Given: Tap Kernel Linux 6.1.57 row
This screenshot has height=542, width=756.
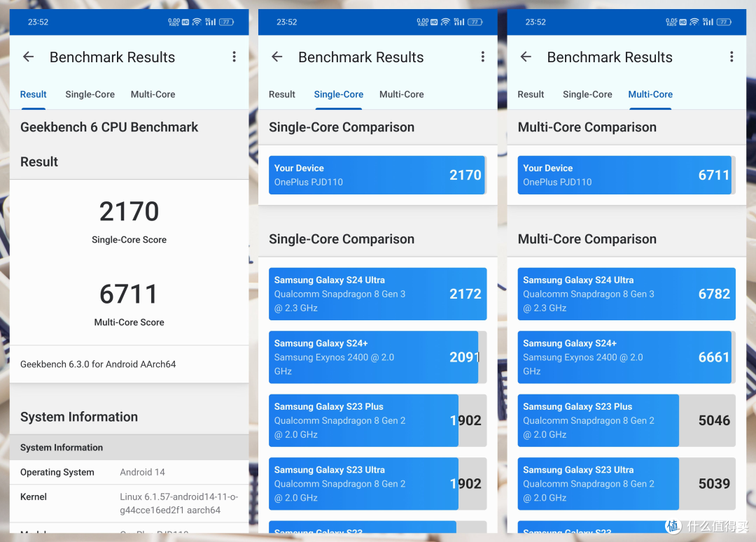Looking at the screenshot, I should (129, 504).
